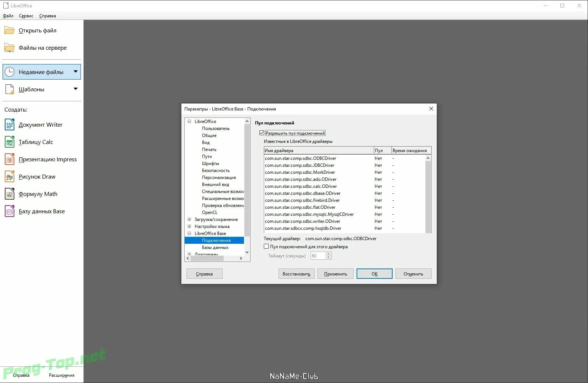Select Печать in options tree

(209, 150)
